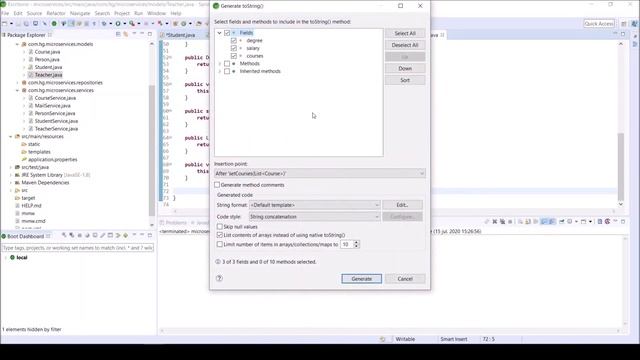This screenshot has width=640, height=360.
Task: Check the Methods checkbox
Action: point(227,64)
